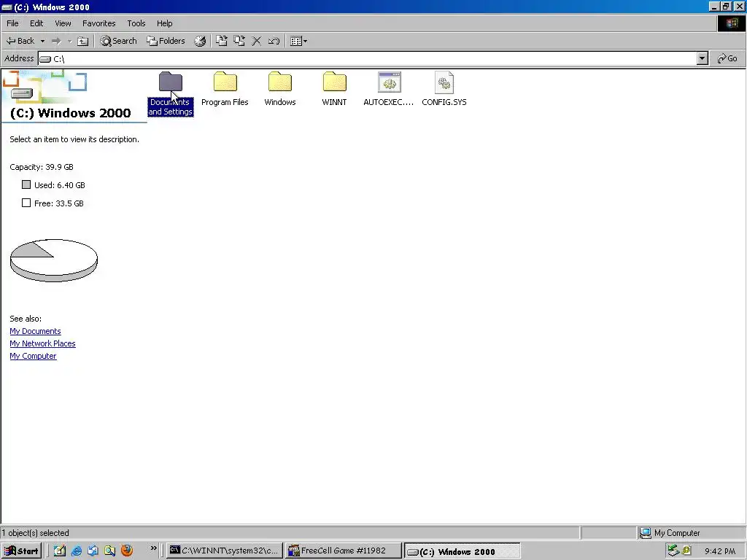Launch Outlook Express from Quick Launch
The image size is (747, 560).
93,551
